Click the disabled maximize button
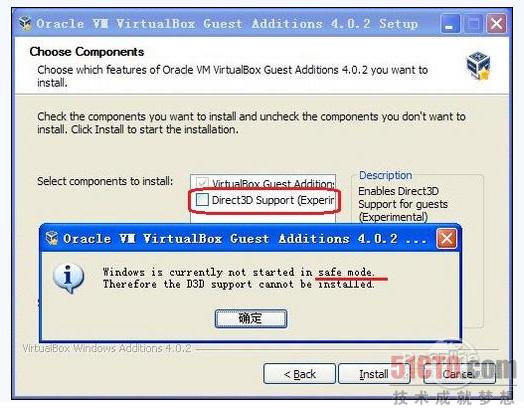 point(473,24)
